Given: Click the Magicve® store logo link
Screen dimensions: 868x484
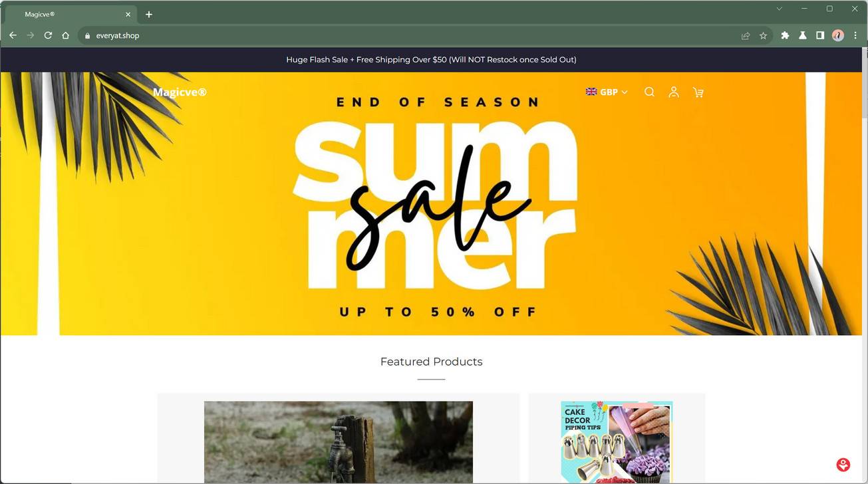Looking at the screenshot, I should pyautogui.click(x=180, y=92).
